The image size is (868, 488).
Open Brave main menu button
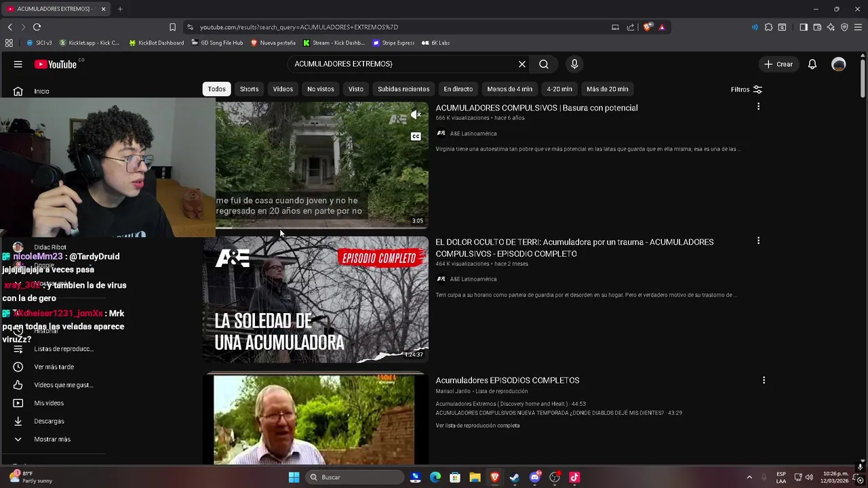858,27
